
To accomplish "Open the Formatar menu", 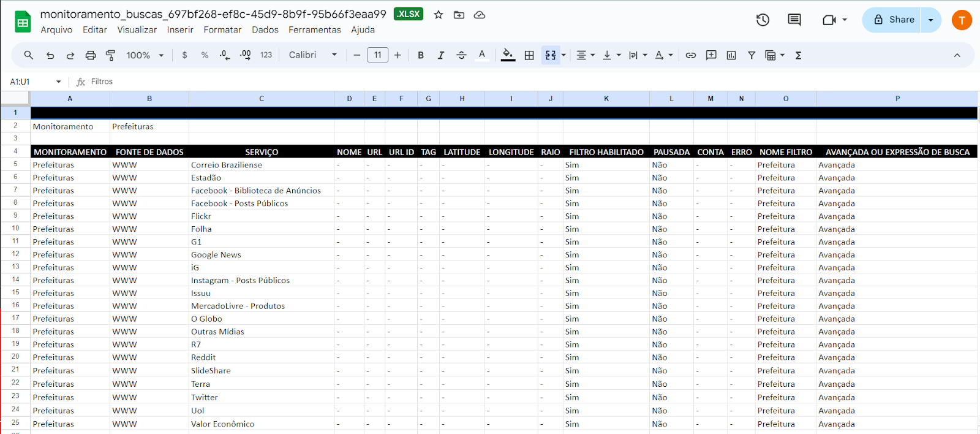I will pyautogui.click(x=222, y=29).
